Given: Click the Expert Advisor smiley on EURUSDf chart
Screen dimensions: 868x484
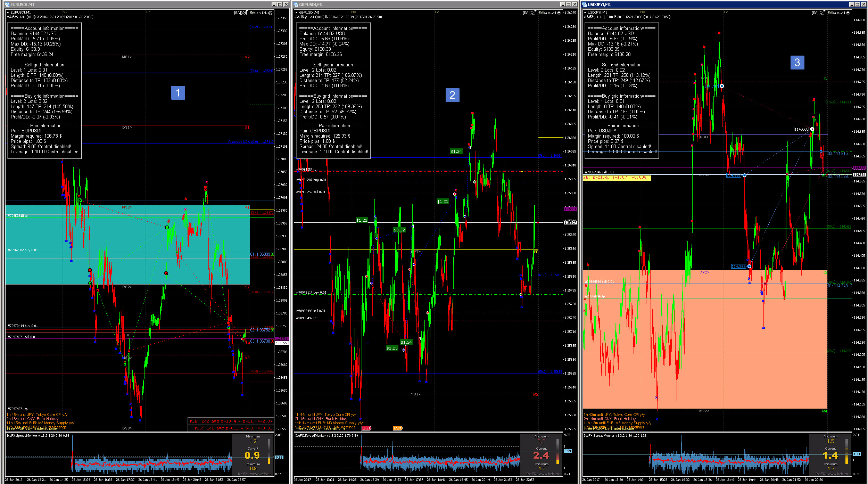Looking at the screenshot, I should [270, 13].
